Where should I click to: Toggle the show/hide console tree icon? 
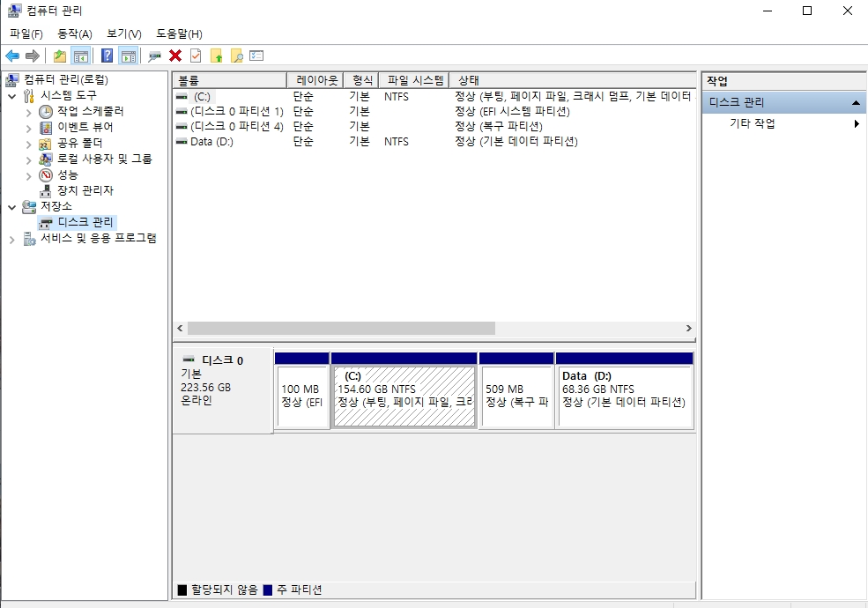coord(81,56)
